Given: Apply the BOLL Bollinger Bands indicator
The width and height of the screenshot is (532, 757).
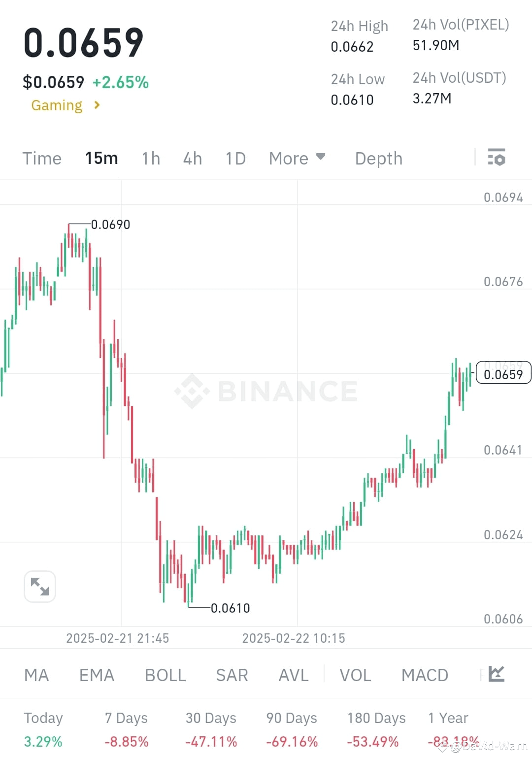Looking at the screenshot, I should coord(165,675).
